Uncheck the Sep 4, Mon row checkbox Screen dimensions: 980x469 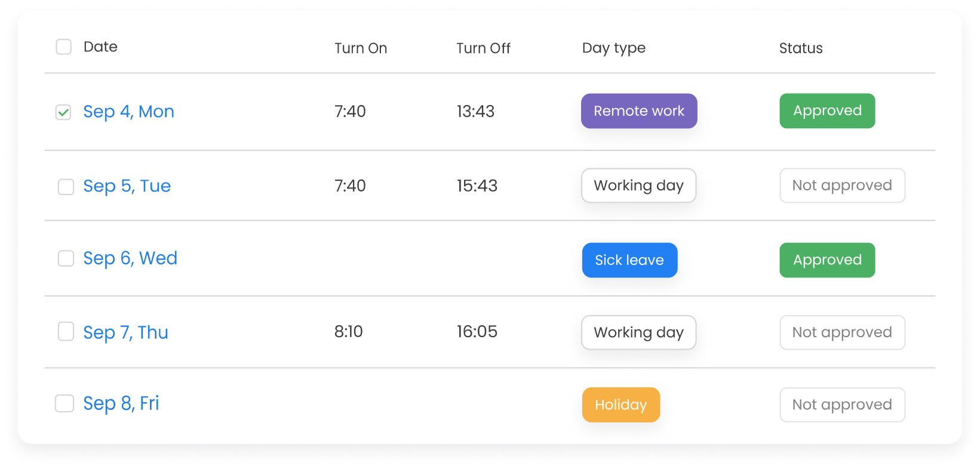pos(63,112)
